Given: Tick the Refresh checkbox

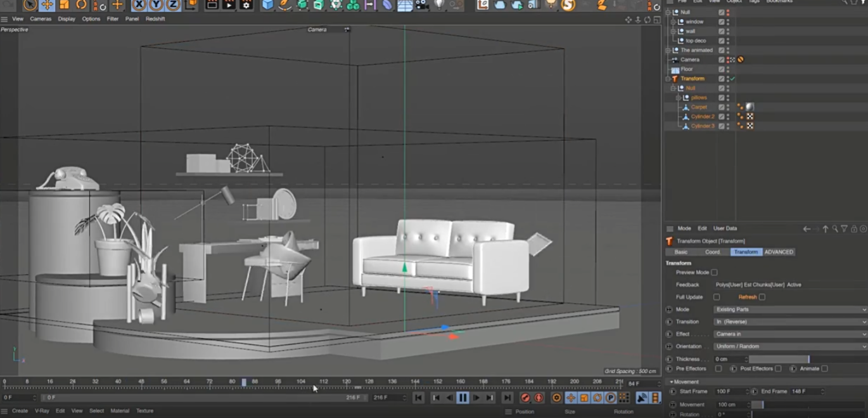Looking at the screenshot, I should 762,297.
